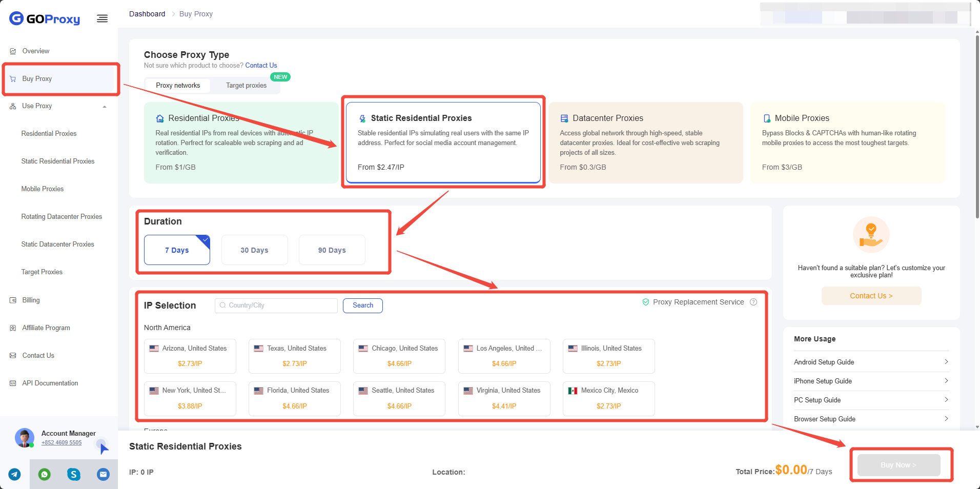Click the US flag on Arizona card
The height and width of the screenshot is (489, 980).
(154, 349)
